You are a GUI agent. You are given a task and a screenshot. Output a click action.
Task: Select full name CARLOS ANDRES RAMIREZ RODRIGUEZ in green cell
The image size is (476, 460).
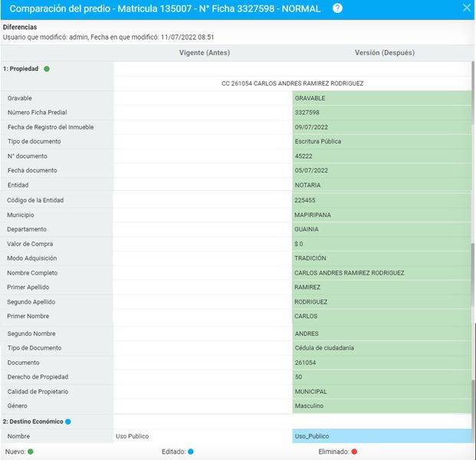pyautogui.click(x=350, y=273)
